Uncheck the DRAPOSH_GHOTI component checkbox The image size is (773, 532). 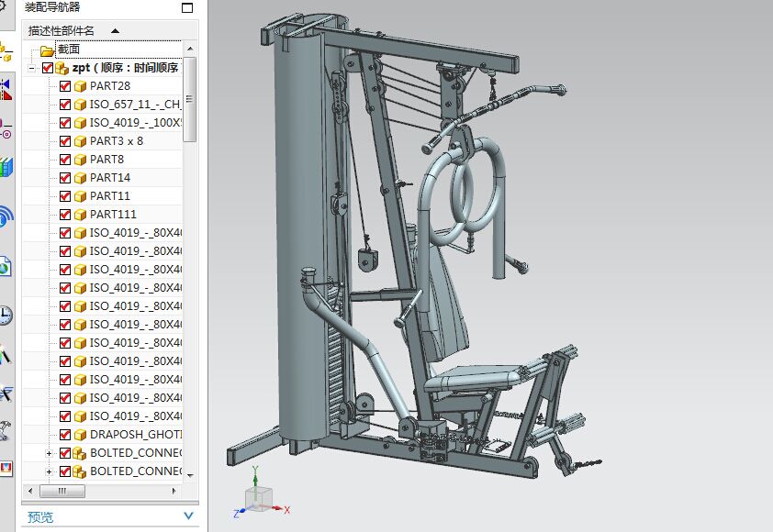click(65, 435)
